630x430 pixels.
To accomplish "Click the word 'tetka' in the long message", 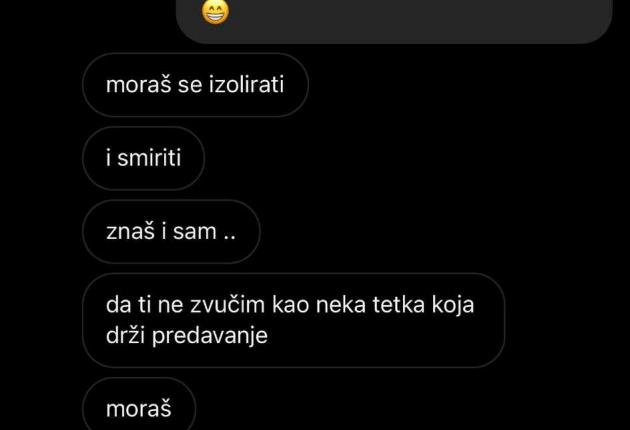I will pos(399,305).
